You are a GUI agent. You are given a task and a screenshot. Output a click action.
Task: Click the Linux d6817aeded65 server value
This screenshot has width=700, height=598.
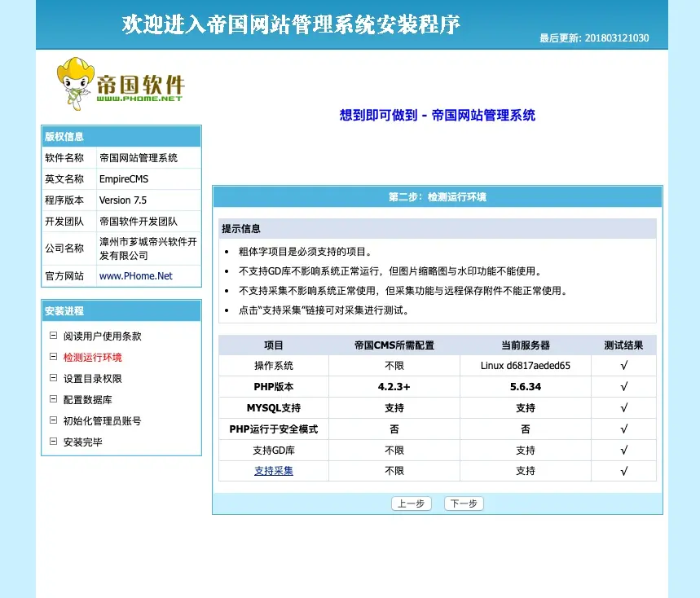click(526, 366)
